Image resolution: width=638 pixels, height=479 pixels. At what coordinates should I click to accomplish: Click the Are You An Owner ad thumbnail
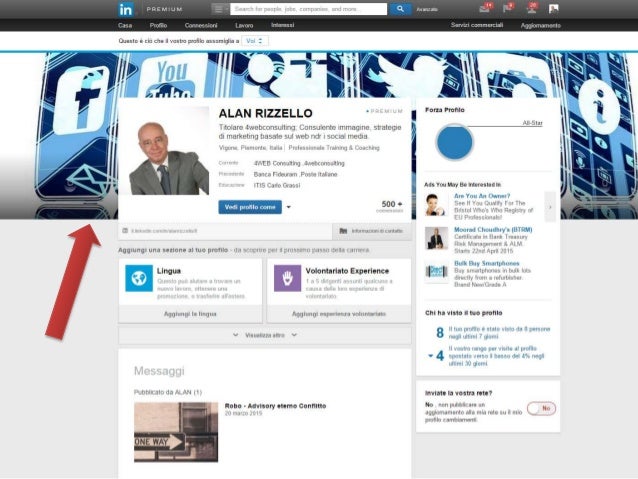tap(435, 204)
